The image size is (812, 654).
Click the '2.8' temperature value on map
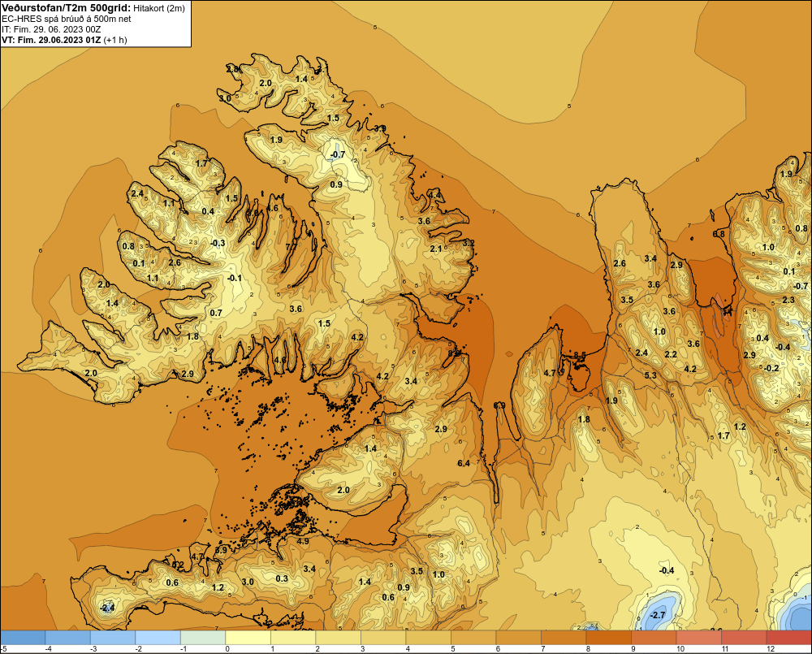pyautogui.click(x=232, y=69)
